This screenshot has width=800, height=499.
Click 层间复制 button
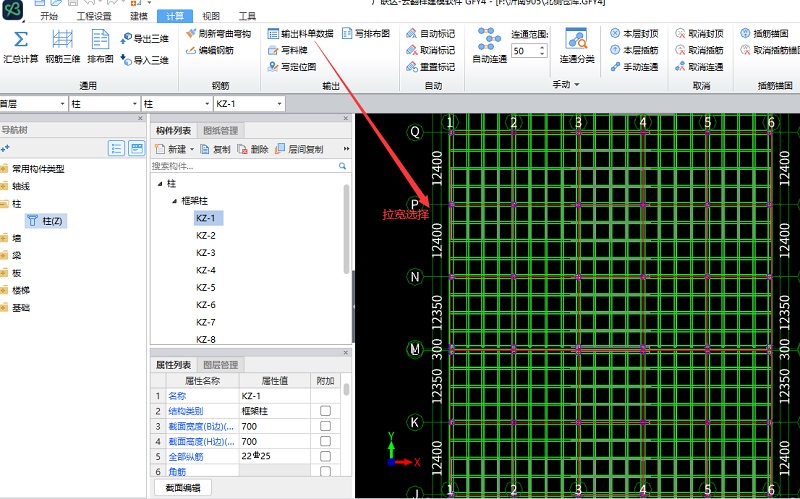click(x=299, y=149)
